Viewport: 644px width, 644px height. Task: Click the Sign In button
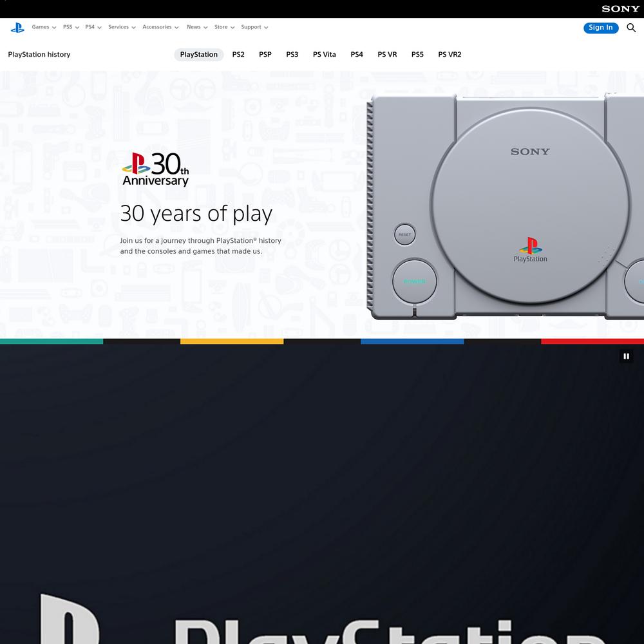pos(600,28)
